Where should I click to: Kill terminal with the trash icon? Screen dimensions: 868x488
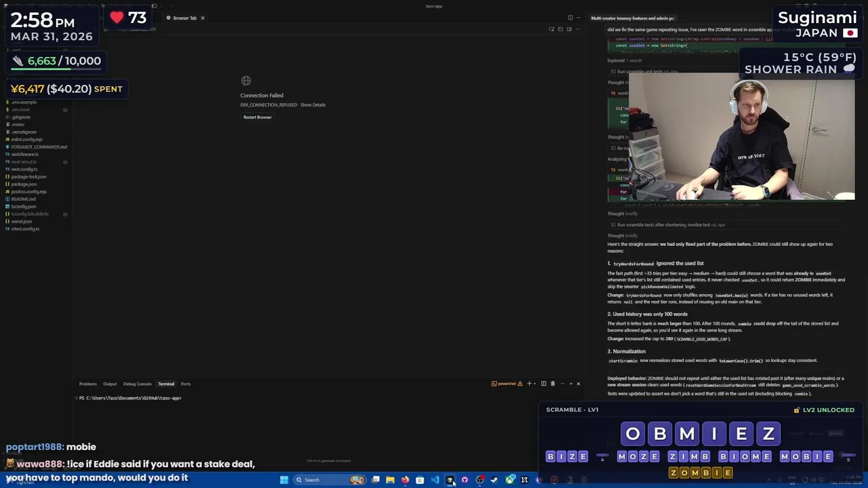553,384
